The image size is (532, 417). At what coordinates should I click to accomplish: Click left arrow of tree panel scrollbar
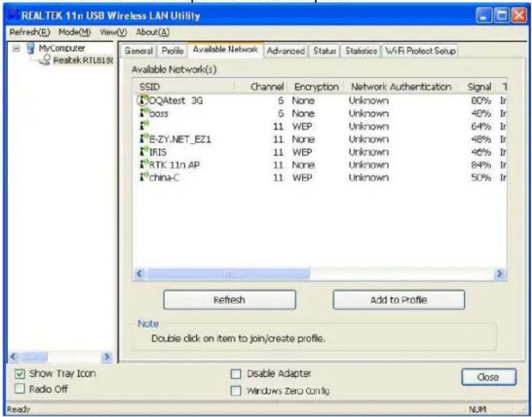coord(14,357)
